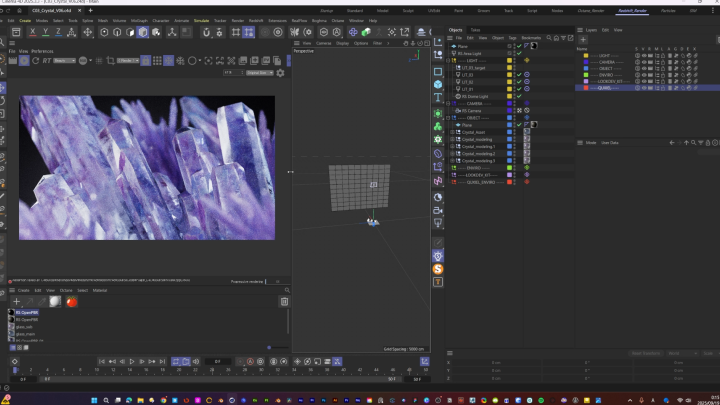Click the clapperboard render icon in RenderView
Screen dimensions: 720x405
click(13, 61)
